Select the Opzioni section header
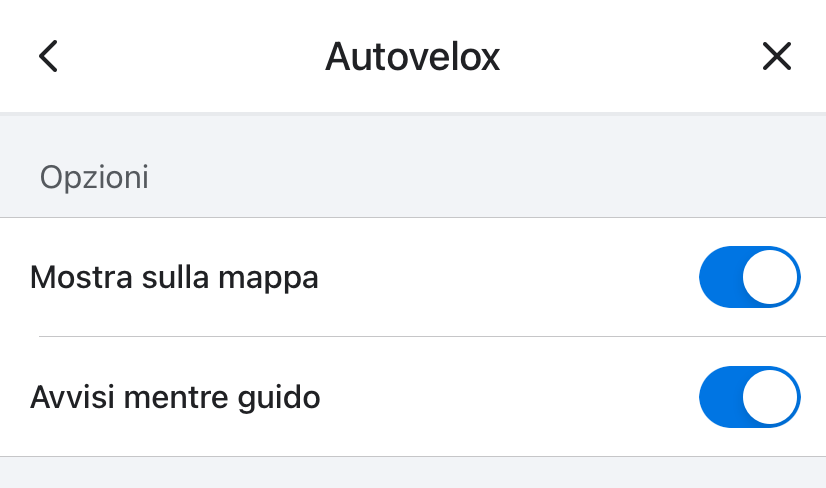The height and width of the screenshot is (488, 826). [x=94, y=178]
